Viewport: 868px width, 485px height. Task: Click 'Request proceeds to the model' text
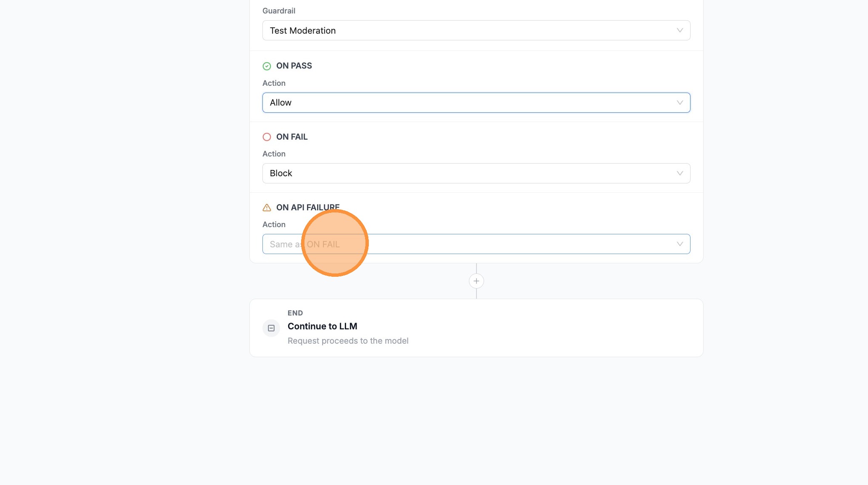pyautogui.click(x=348, y=340)
